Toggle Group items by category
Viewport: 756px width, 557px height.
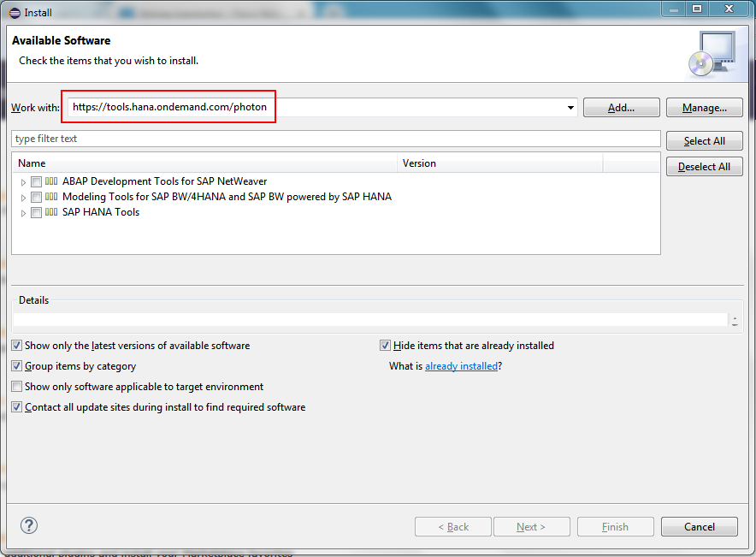[x=17, y=366]
